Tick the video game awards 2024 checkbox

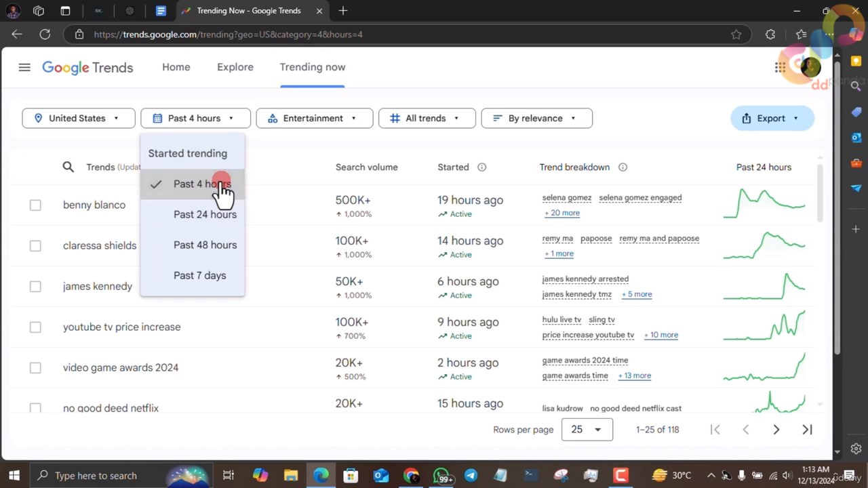click(35, 368)
